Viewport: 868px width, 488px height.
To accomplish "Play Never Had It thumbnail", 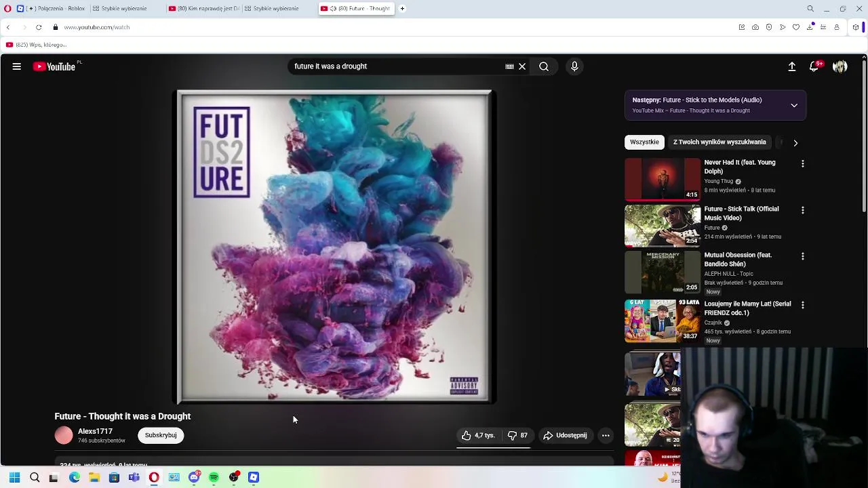I will click(663, 180).
